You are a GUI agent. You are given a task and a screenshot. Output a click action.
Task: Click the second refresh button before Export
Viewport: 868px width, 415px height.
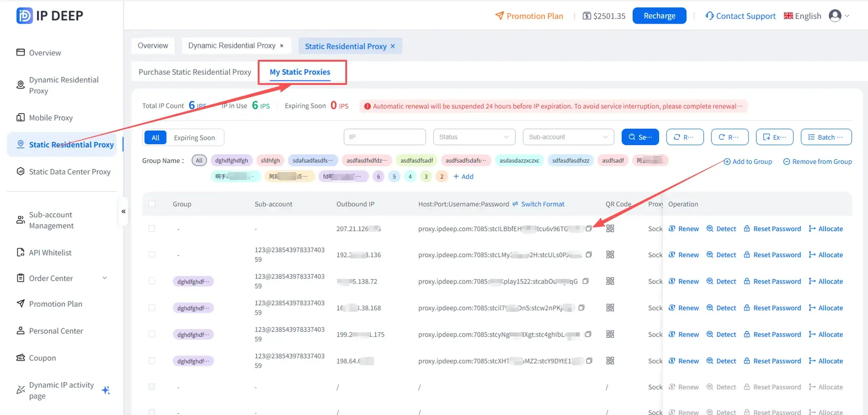pyautogui.click(x=729, y=137)
